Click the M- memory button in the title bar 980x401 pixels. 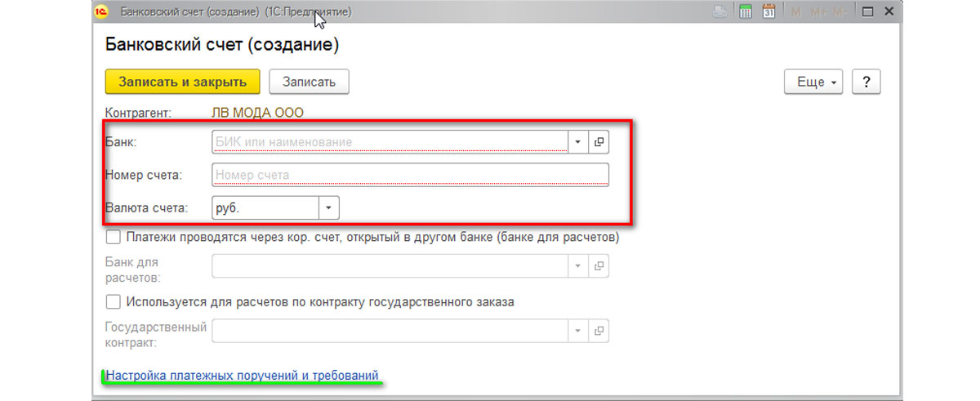[840, 12]
